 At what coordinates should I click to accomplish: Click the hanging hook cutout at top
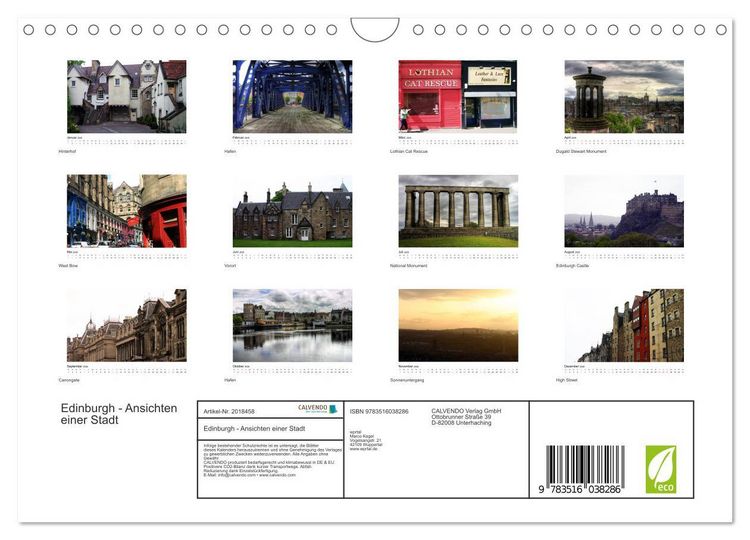375,30
